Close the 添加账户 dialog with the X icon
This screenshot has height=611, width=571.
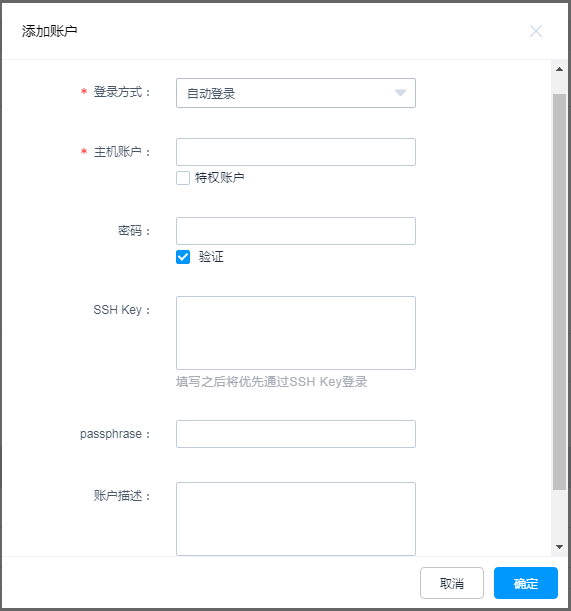(x=536, y=31)
